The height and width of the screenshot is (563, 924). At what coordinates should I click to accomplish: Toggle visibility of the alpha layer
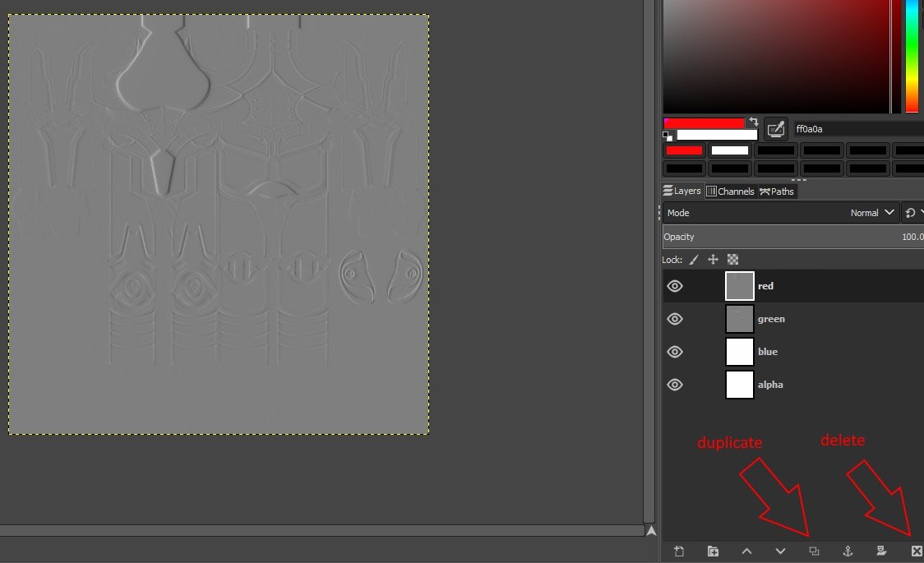point(675,385)
